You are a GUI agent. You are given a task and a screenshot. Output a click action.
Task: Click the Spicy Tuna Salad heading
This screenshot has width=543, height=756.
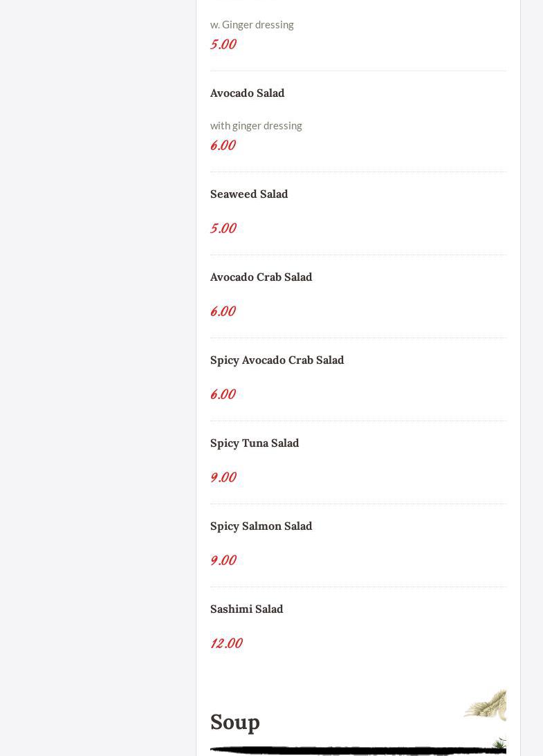pyautogui.click(x=255, y=443)
